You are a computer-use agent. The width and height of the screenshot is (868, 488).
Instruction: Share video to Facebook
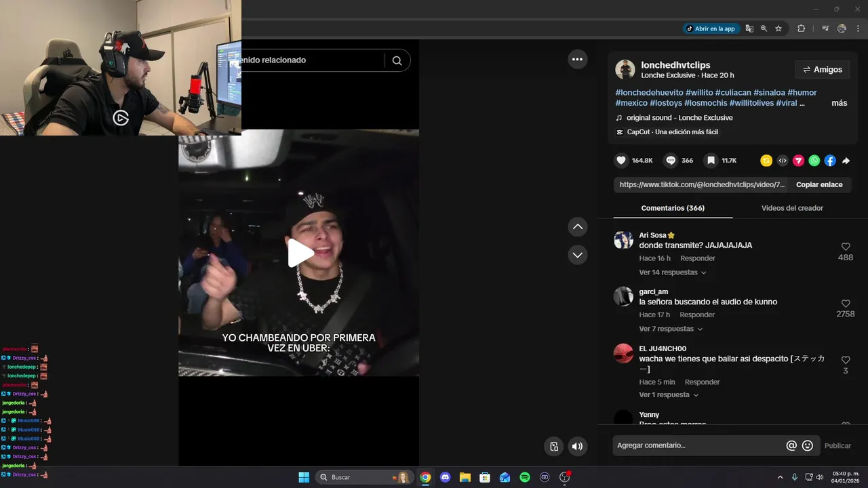(830, 161)
